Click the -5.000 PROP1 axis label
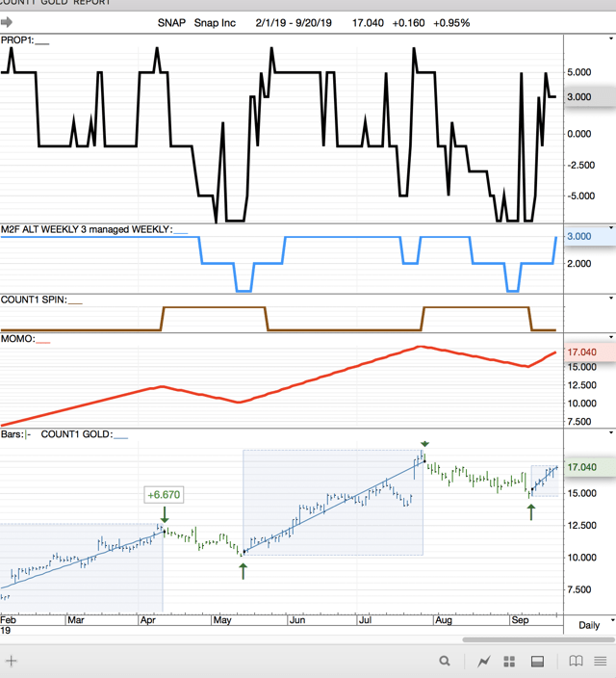Viewport: 616px width, 678px height. (x=581, y=196)
